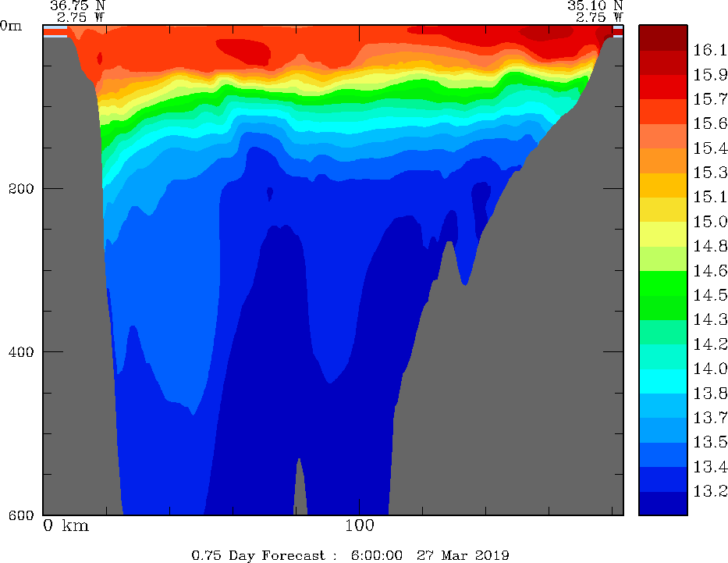Click the 15.6 color scale label

pyautogui.click(x=710, y=123)
